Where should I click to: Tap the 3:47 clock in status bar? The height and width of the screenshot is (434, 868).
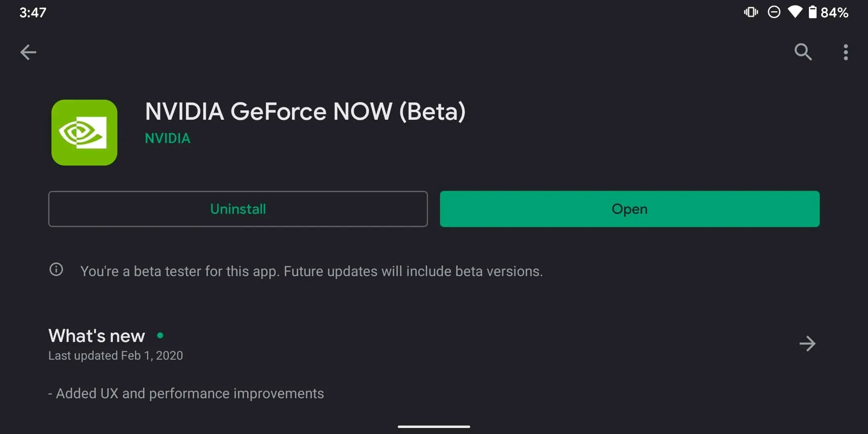tap(33, 12)
